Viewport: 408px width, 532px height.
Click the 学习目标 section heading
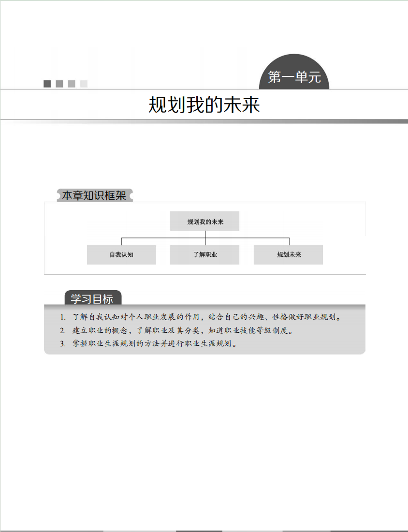pos(93,298)
